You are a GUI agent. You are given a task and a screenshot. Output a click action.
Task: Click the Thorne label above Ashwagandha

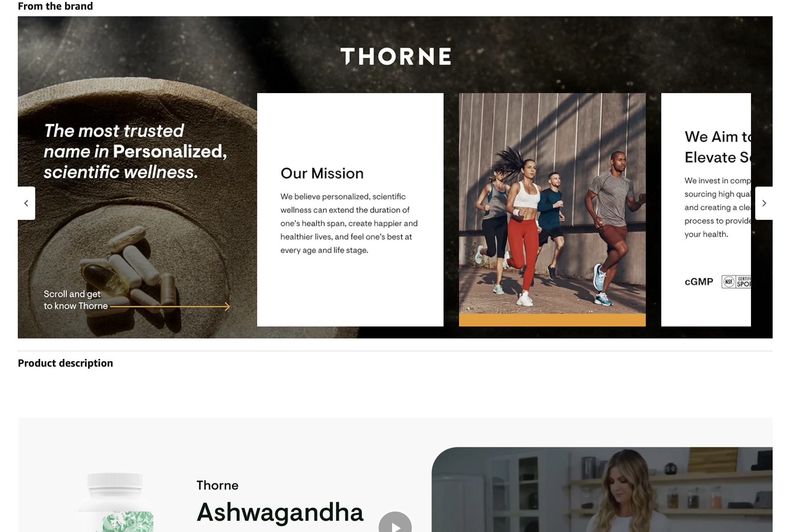(x=217, y=485)
